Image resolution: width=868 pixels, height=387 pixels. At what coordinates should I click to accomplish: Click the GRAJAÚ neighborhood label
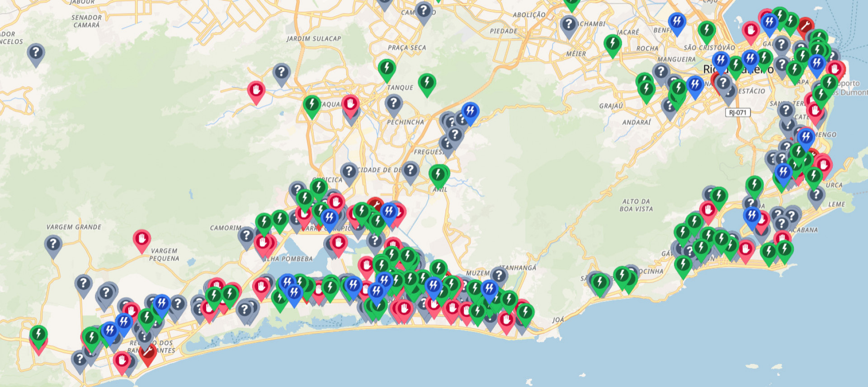pos(611,106)
